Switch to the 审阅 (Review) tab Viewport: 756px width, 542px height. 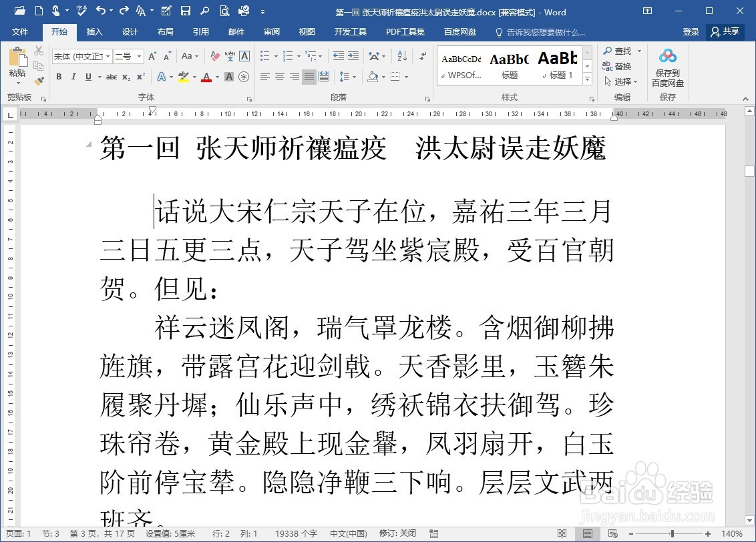272,32
